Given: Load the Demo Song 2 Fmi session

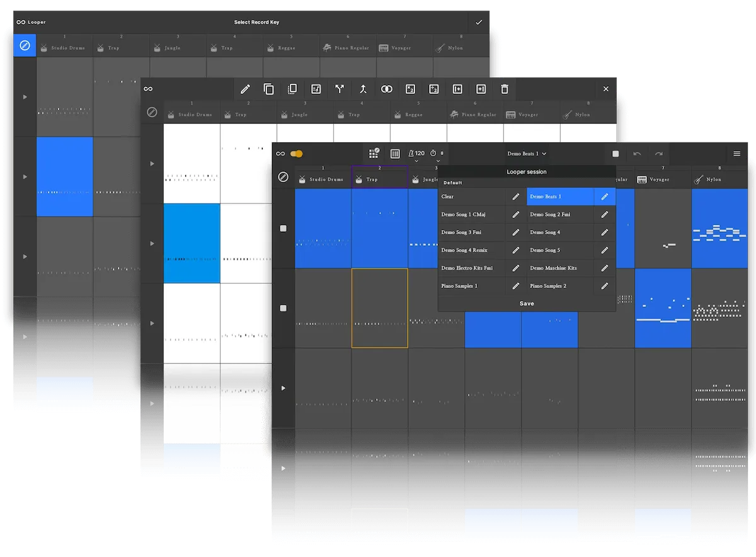Looking at the screenshot, I should point(561,214).
